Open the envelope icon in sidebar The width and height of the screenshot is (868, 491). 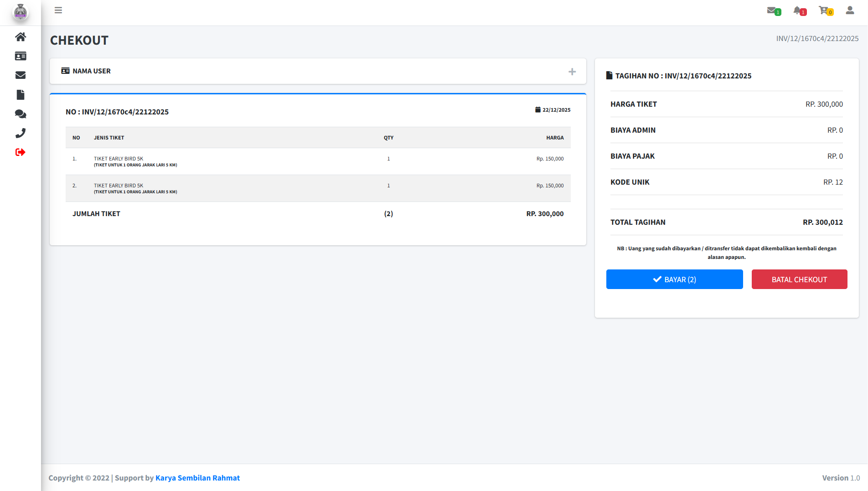21,75
